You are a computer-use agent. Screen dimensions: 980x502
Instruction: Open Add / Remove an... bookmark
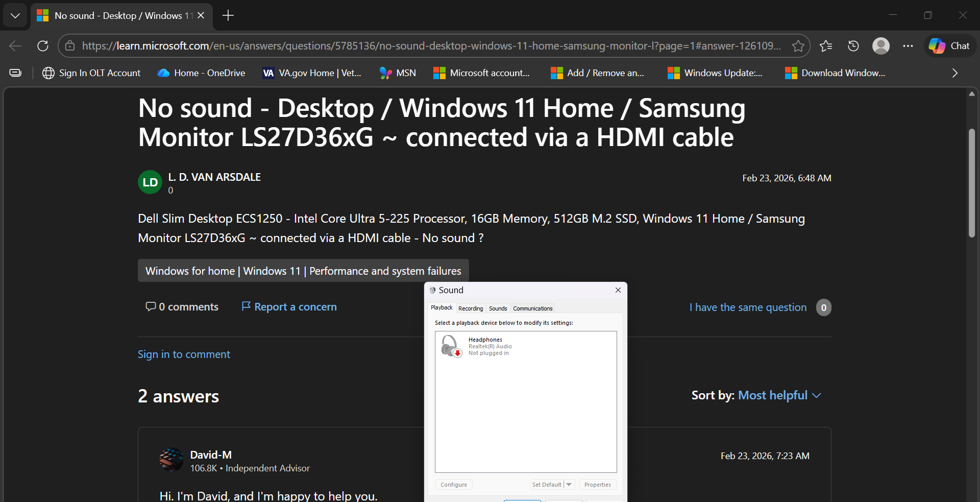[598, 73]
